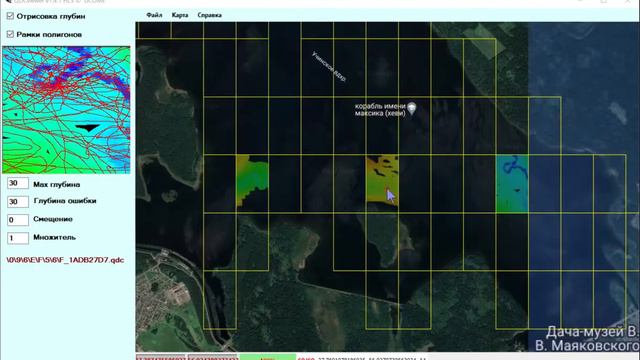This screenshot has width=640, height=360.
Task: Click the map pin icon near корабль имени максика
Action: [412, 108]
